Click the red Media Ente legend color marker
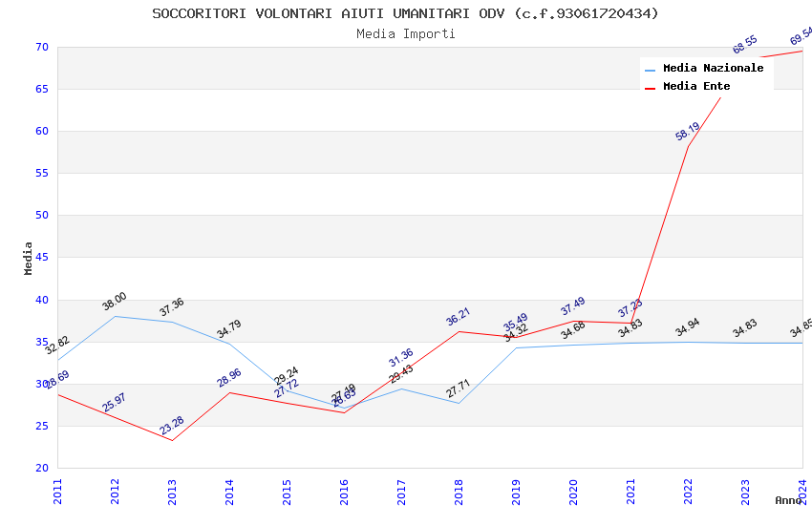Screen dimensions: 812x525 point(650,88)
